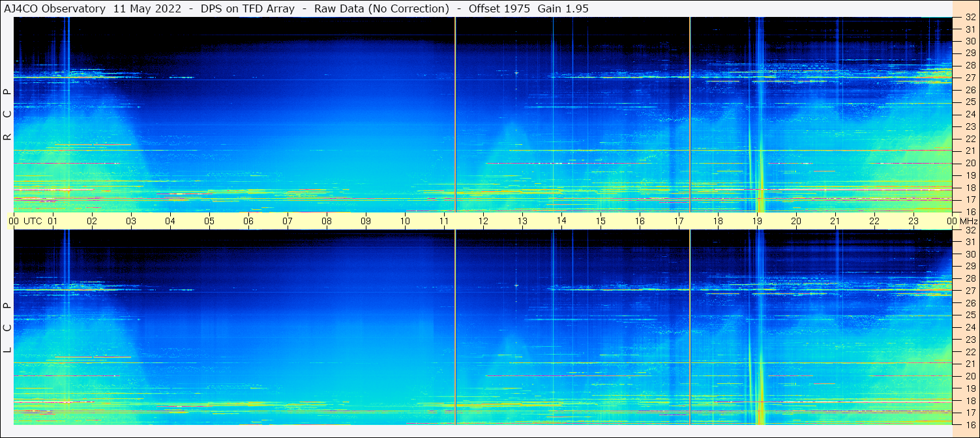Viewport: 980px width, 438px height.
Task: Click the 'UTC' label on the time axis
Action: click(x=33, y=221)
